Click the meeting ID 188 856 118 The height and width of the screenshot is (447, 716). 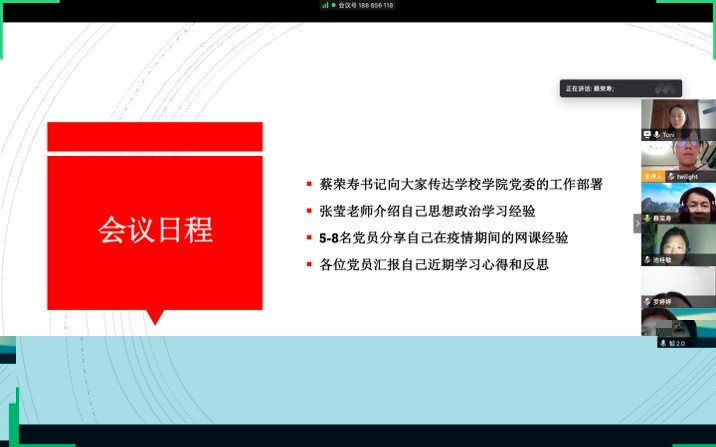369,5
